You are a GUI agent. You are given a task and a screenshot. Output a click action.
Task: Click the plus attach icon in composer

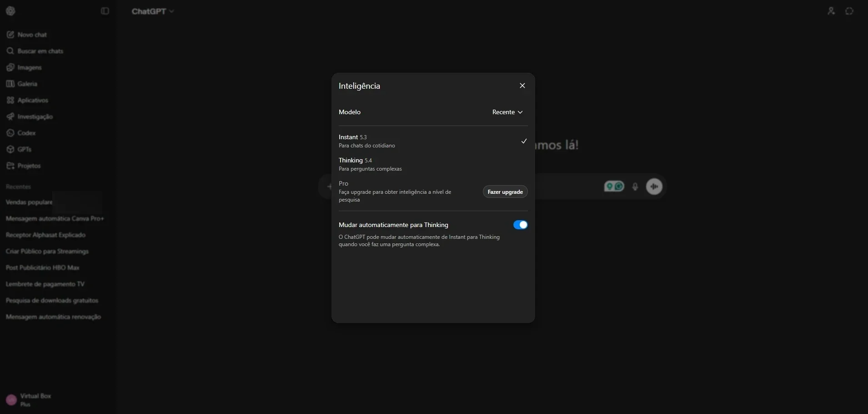point(329,187)
